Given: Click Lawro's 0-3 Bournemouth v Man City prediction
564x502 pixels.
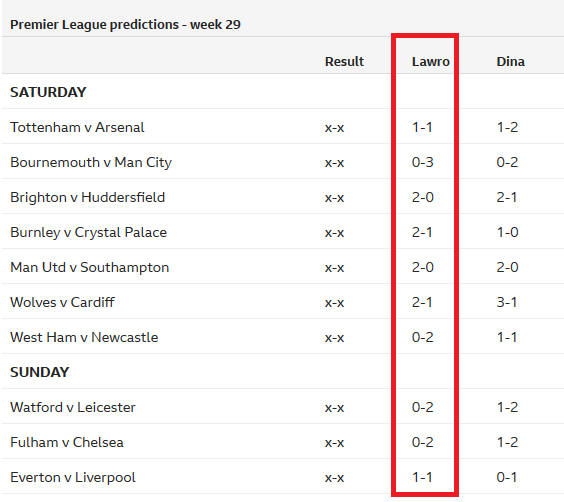Looking at the screenshot, I should pyautogui.click(x=423, y=163).
